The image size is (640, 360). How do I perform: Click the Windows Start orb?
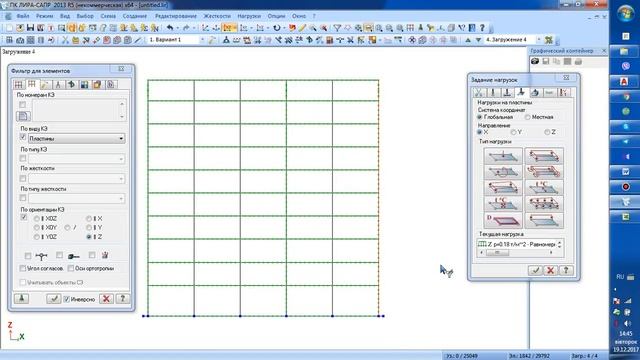[625, 13]
